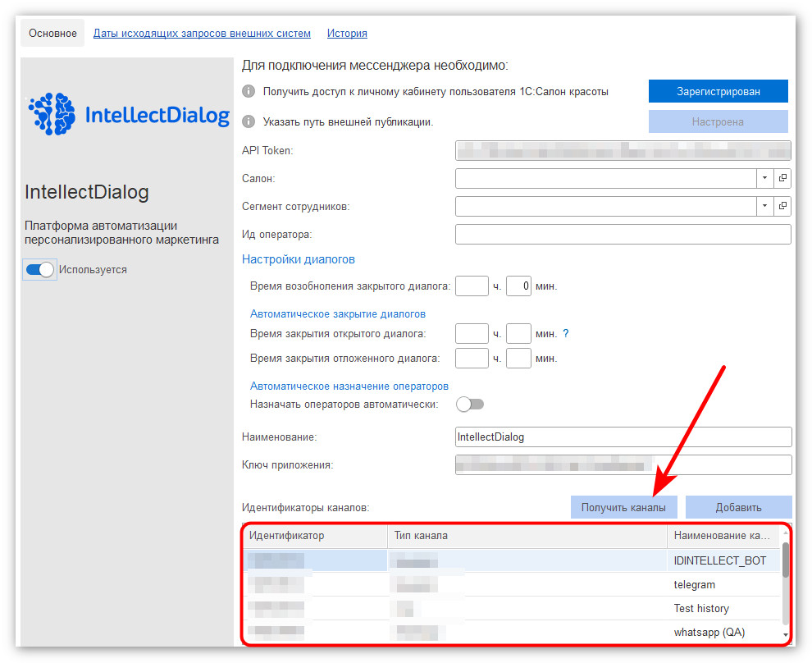Screen dimensions: 812x663
Task: Open the История tab
Action: [347, 33]
